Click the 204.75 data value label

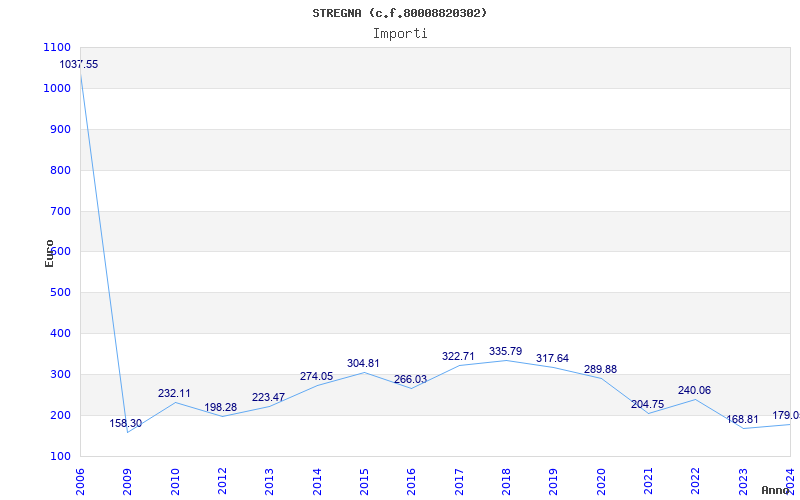[x=647, y=404]
